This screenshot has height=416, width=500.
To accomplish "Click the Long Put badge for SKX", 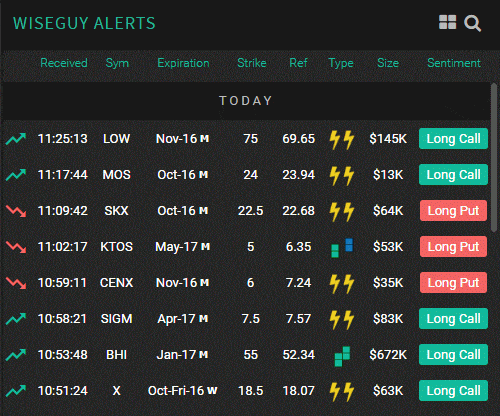I will click(x=453, y=211).
